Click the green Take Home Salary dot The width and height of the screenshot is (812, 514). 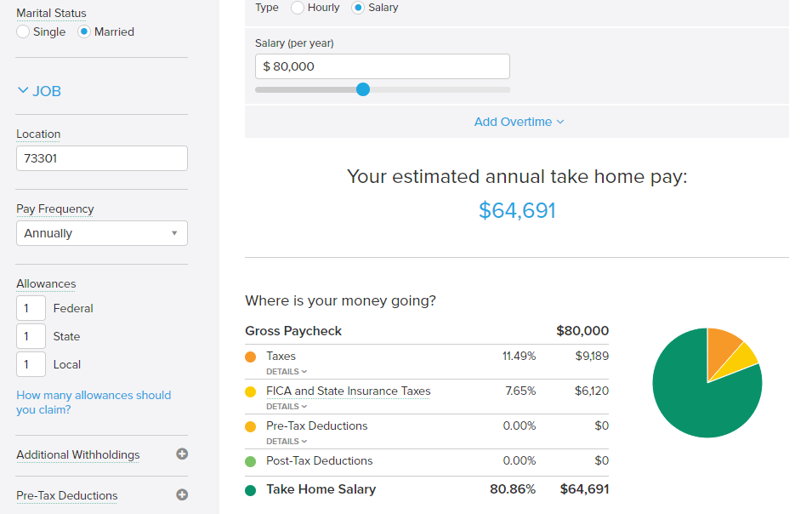(x=251, y=490)
